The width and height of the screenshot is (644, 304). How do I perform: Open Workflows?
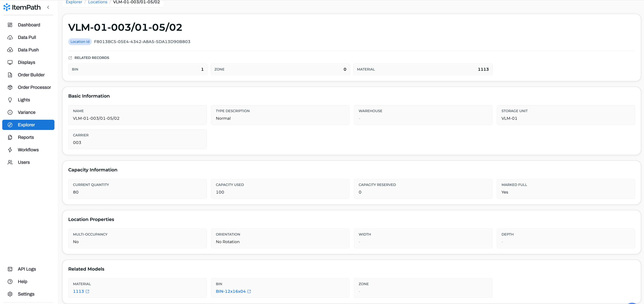(28, 150)
